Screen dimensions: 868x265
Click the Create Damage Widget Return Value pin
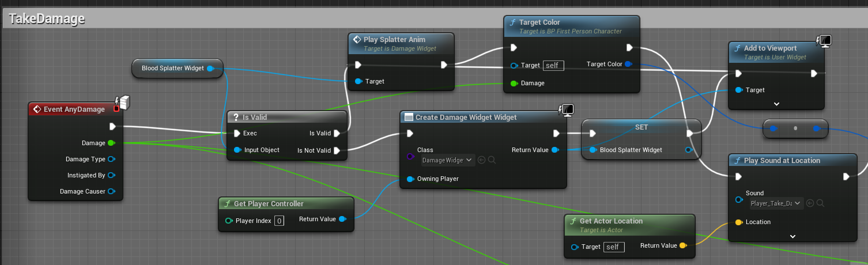point(554,150)
